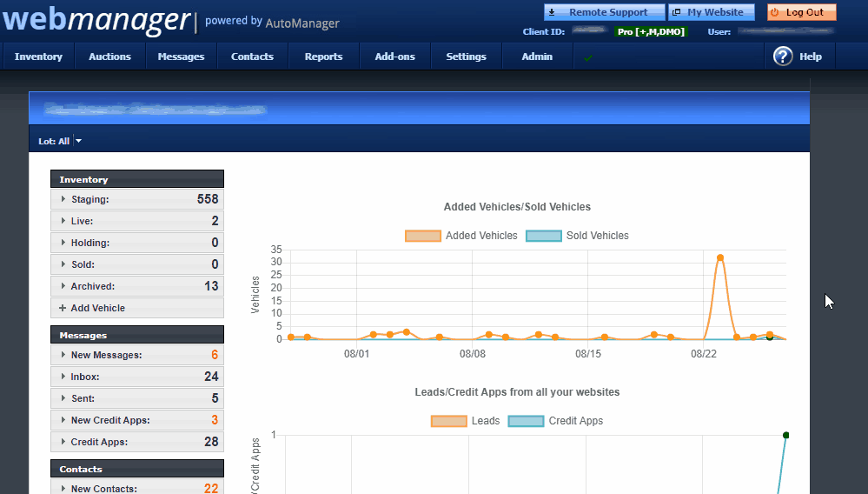The height and width of the screenshot is (494, 868).
Task: Toggle the Sold Vehicles legend series
Action: coord(578,236)
